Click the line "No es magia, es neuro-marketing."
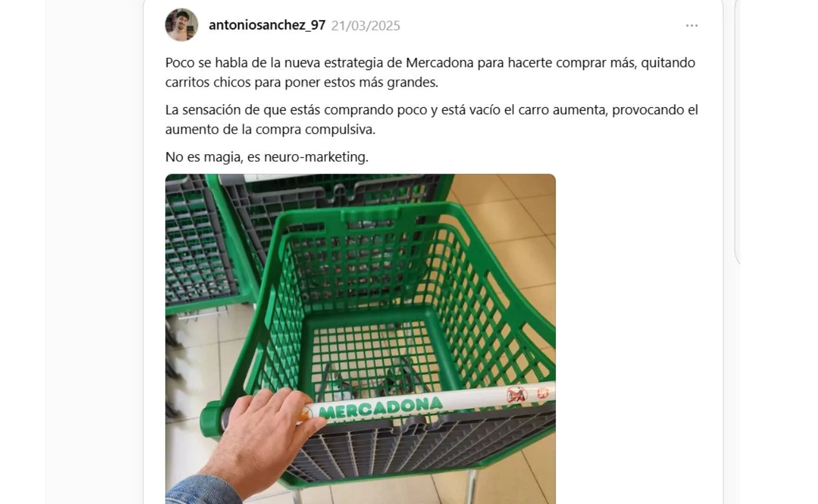Screen dimensions: 818x504 [x=266, y=157]
